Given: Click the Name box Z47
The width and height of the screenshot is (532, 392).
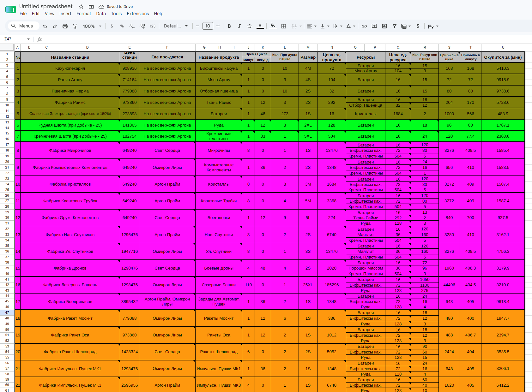Looking at the screenshot, I should click(x=14, y=39).
